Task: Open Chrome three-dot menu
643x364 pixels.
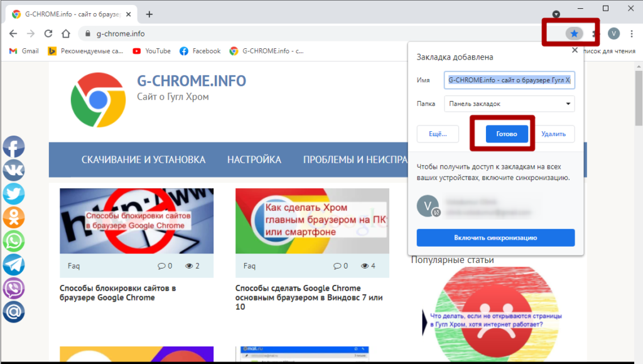Action: [632, 34]
